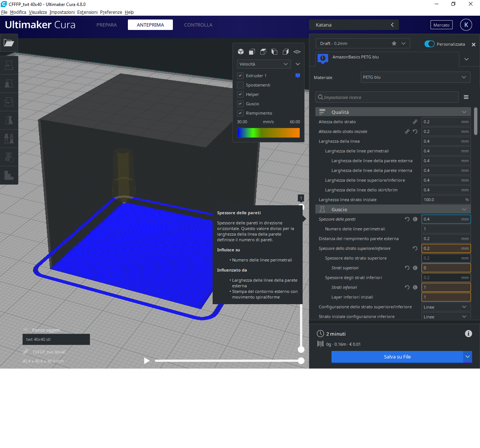Image resolution: width=480 pixels, height=448 pixels.
Task: Click link icon beside Altezza dello strato
Action: point(415,122)
